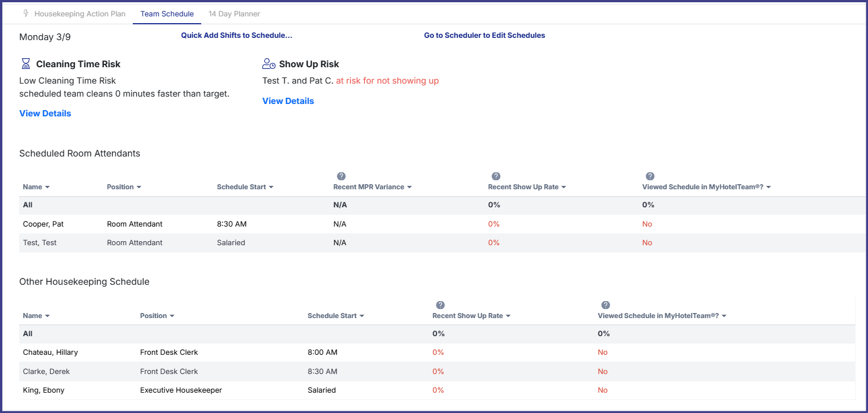Click Quick Add Shifts to Schedule link

coord(236,35)
